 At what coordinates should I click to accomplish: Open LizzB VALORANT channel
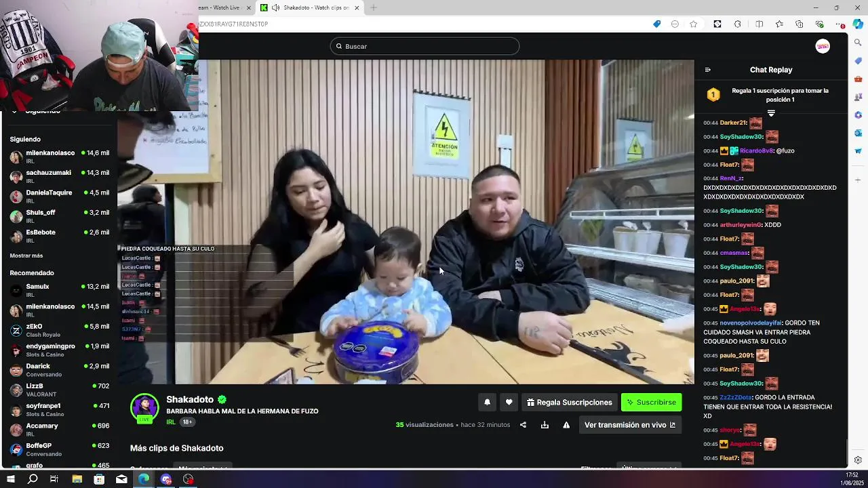point(59,390)
